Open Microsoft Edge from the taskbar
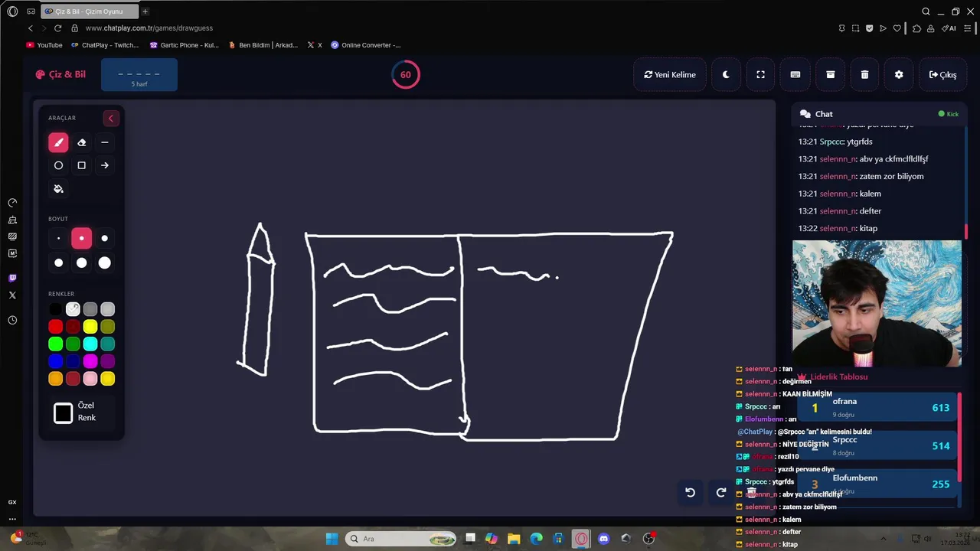The image size is (980, 551). [536, 539]
